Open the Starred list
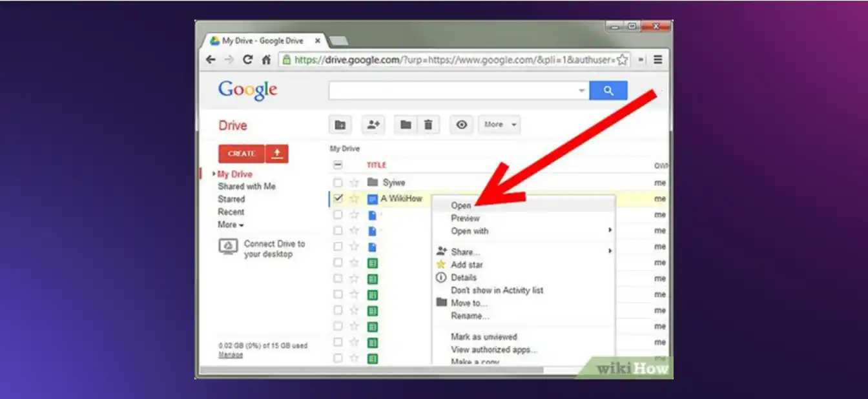This screenshot has height=399, width=868. (231, 200)
